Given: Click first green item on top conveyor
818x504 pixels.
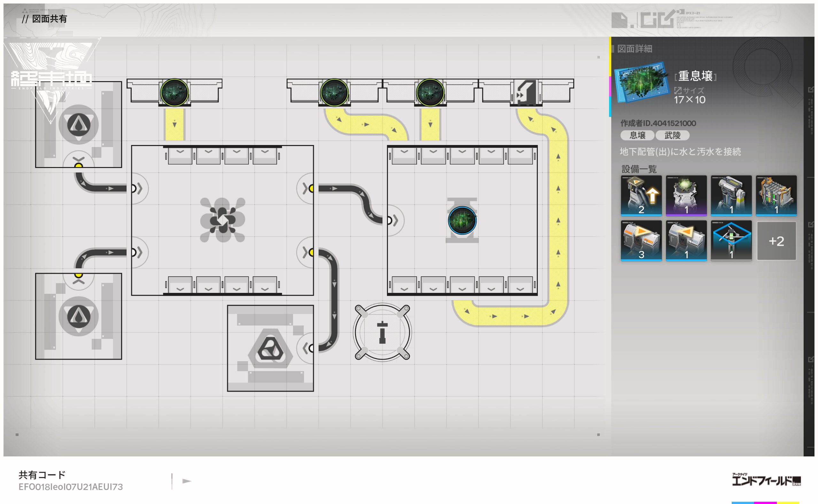Looking at the screenshot, I should (174, 92).
